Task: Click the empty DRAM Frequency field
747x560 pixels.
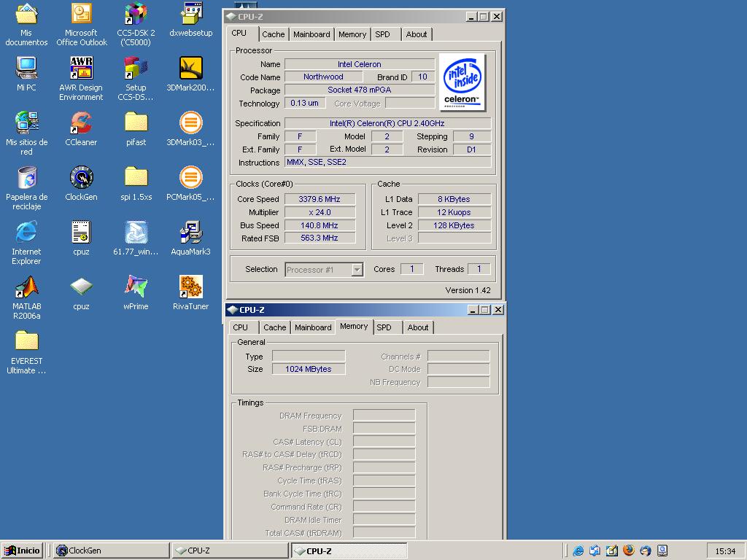Action: [x=384, y=415]
